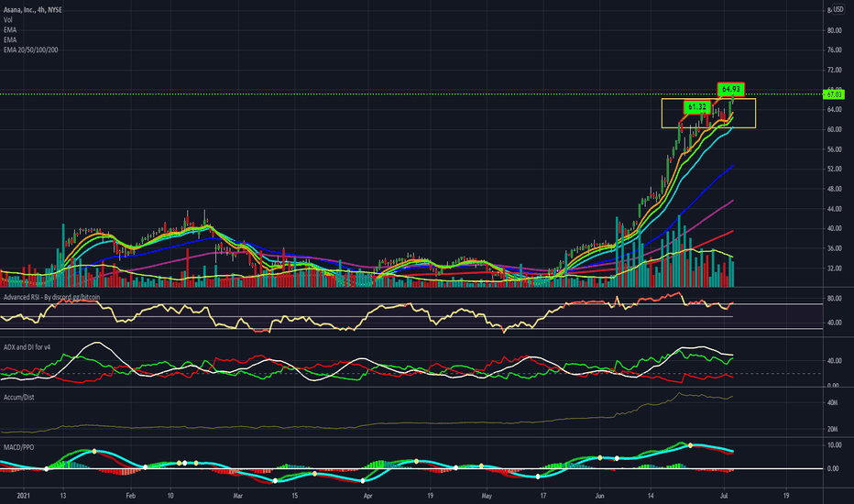Click the 14 date tick on time axis

651,496
